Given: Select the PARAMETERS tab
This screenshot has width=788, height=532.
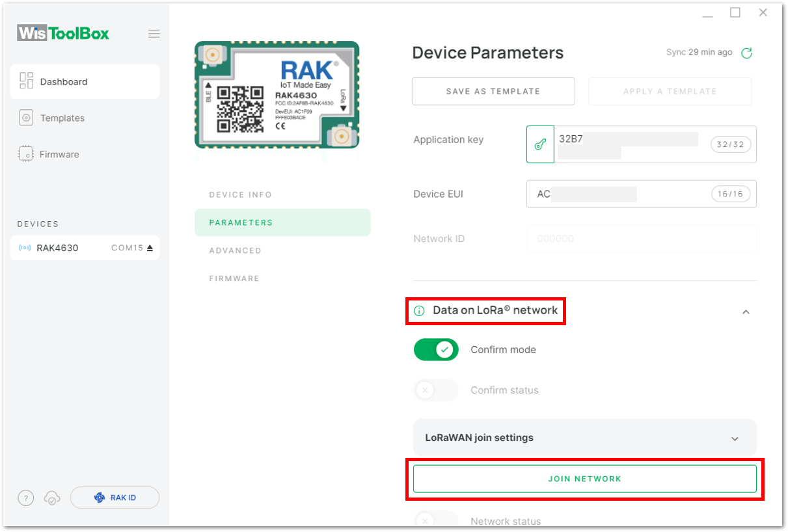Looking at the screenshot, I should coord(282,222).
